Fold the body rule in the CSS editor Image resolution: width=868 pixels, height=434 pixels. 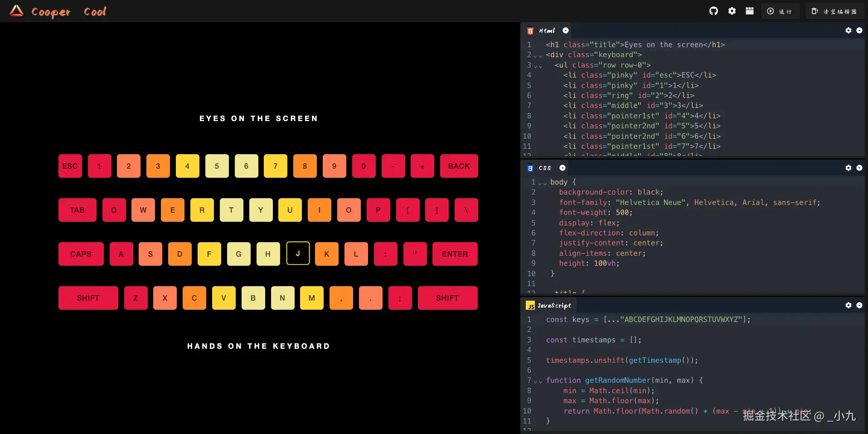tap(542, 183)
